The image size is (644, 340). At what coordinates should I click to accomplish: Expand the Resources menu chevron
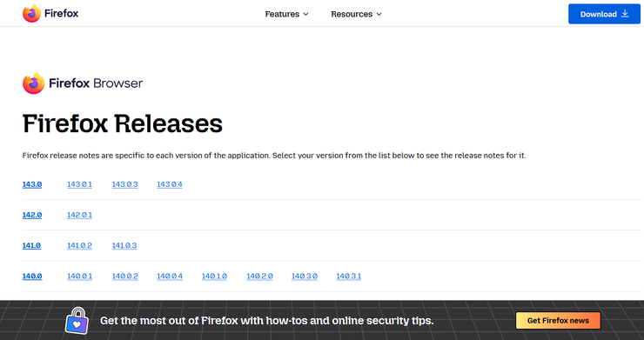point(379,14)
